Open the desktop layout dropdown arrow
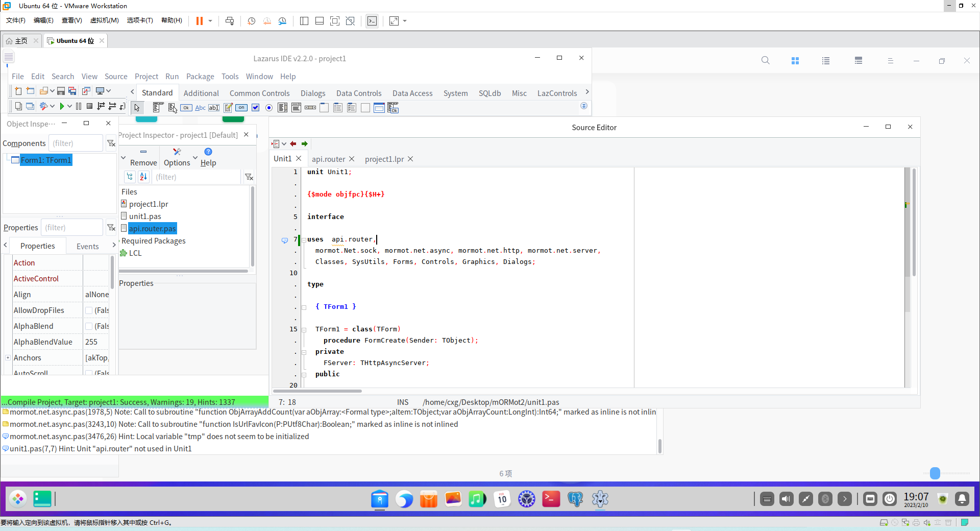 [x=109, y=91]
